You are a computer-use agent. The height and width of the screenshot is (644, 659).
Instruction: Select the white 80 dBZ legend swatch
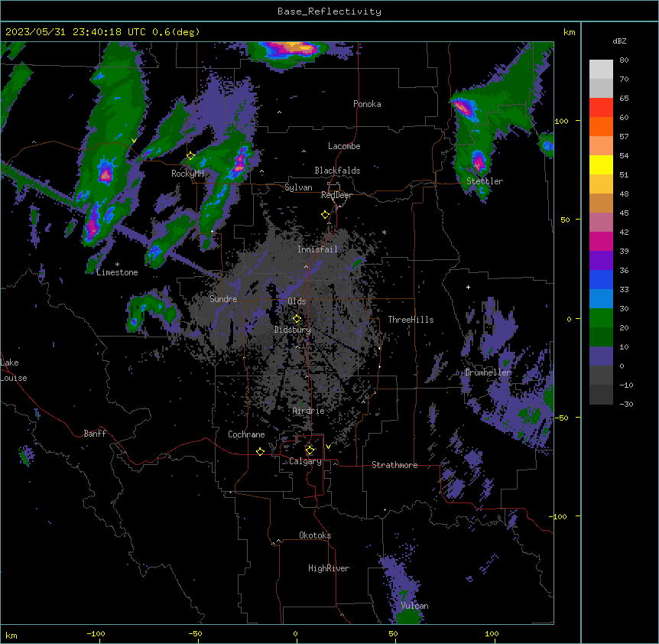point(601,69)
